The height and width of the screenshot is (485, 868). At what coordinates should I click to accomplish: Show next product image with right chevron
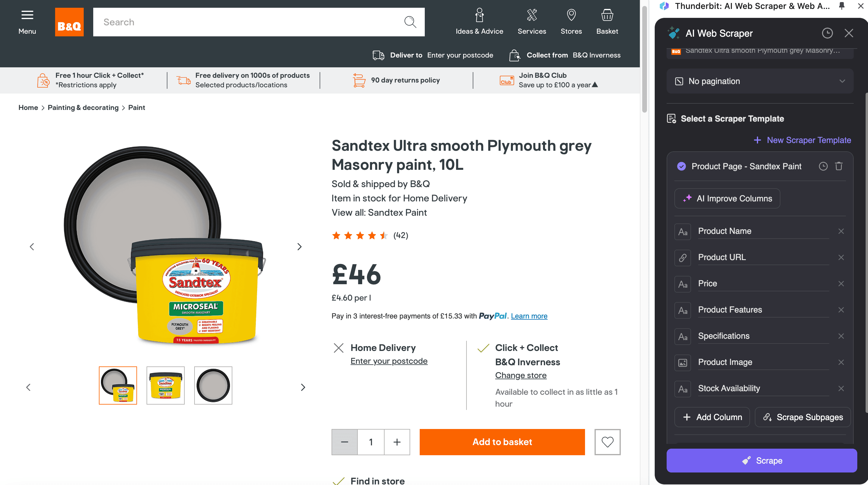tap(299, 247)
